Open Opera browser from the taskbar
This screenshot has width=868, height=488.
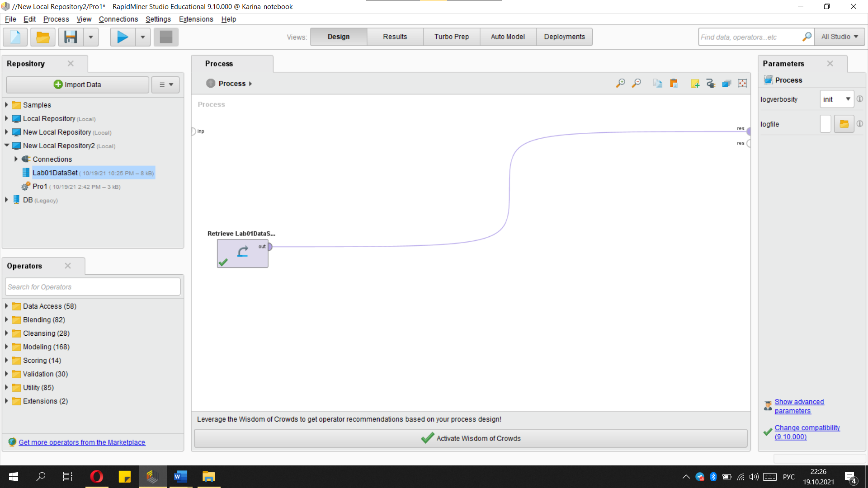(96, 477)
